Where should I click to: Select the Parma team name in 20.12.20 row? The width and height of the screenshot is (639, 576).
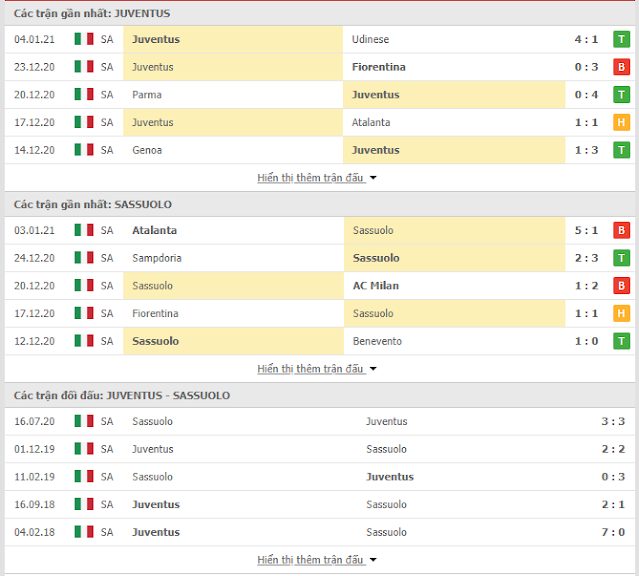(147, 95)
